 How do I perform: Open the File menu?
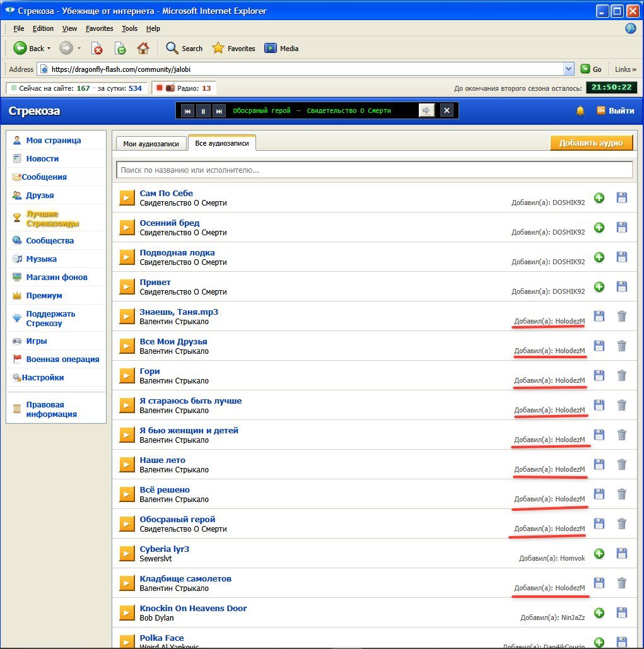tap(19, 28)
